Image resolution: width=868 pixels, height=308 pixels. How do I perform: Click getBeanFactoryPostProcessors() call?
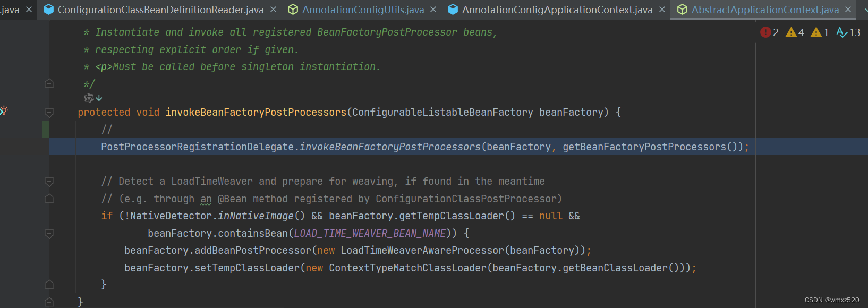point(650,147)
